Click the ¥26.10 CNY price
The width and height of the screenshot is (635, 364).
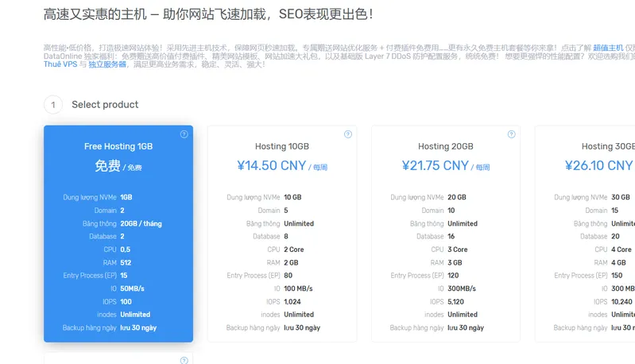click(x=598, y=166)
